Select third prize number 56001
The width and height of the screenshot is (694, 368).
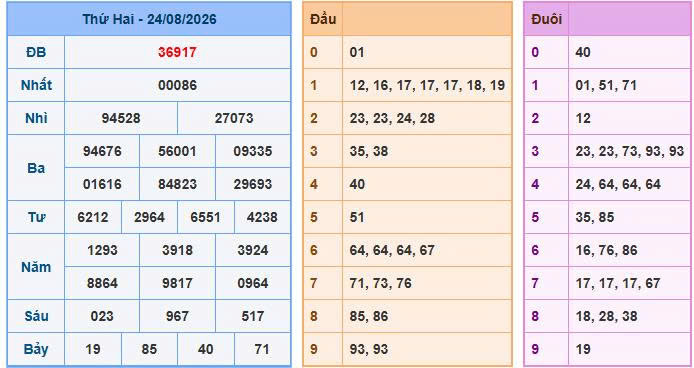click(177, 151)
